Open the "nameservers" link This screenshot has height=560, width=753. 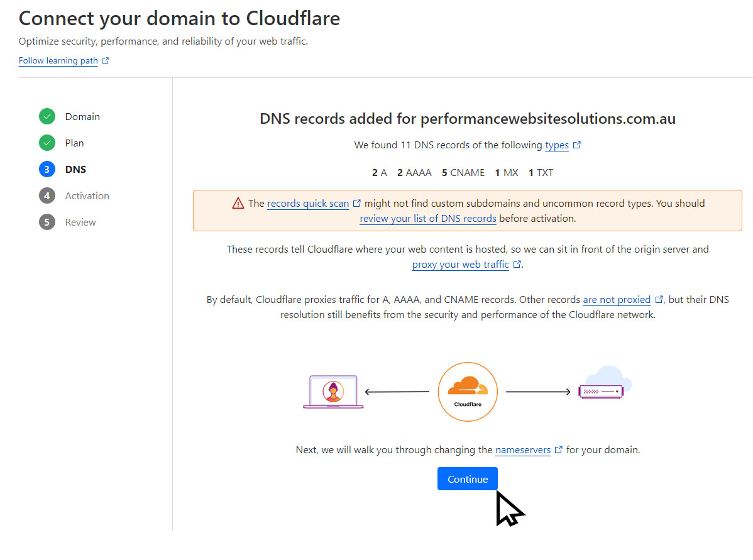[x=523, y=449]
